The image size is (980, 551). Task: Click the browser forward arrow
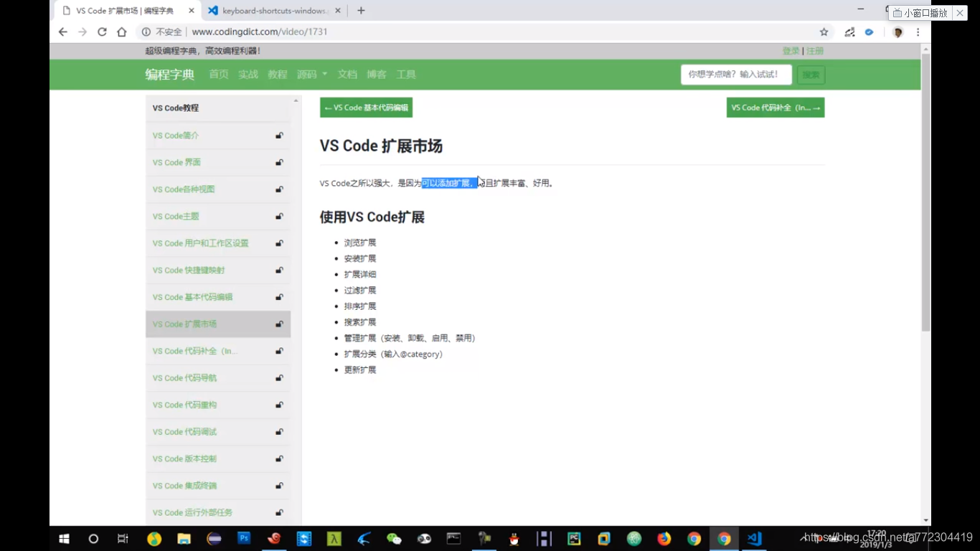coord(83,32)
